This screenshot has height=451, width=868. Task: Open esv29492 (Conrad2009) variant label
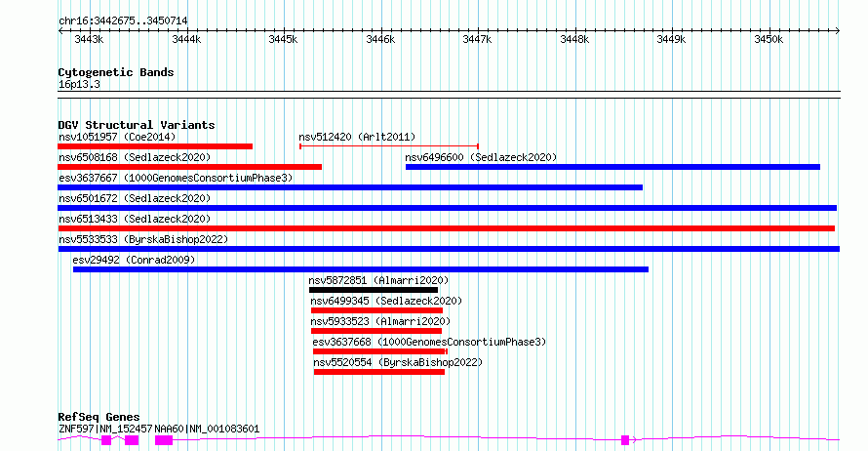tap(134, 260)
